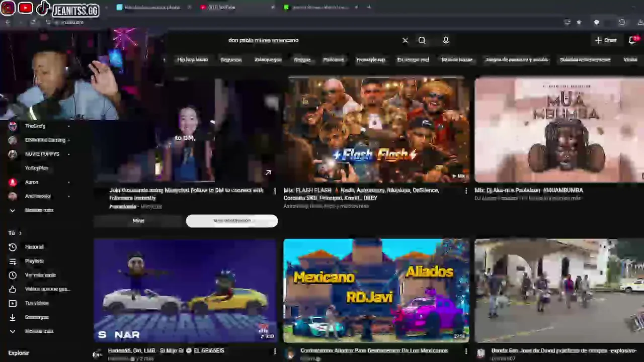Screen dimensions: 644x362
Task: Click the Historial clock-arrow icon
Action: tap(13, 247)
